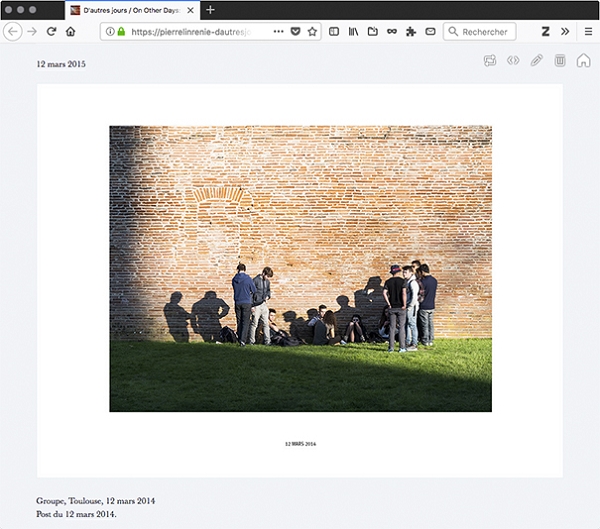
Task: Go to the Firefox home page
Action: coord(71,32)
